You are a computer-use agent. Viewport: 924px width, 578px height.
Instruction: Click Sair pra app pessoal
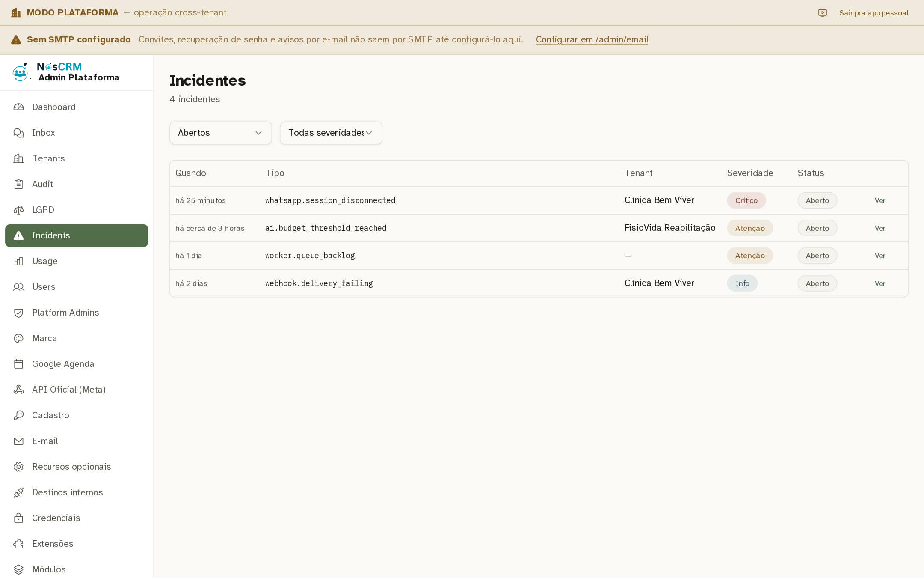click(874, 13)
